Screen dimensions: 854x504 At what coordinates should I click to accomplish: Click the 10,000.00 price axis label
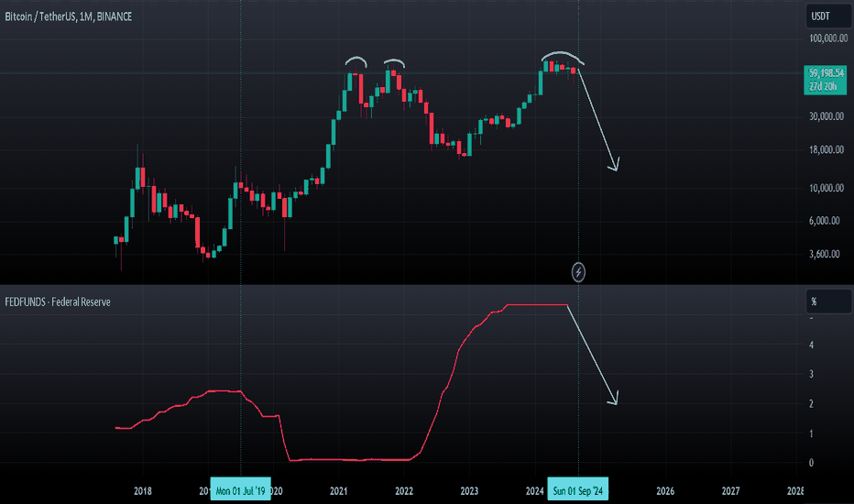click(827, 188)
